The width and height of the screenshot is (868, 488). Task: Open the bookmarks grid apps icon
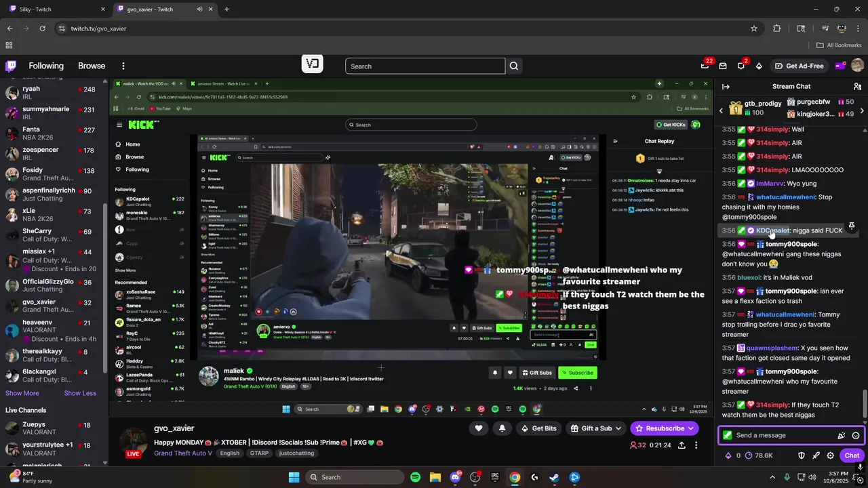click(9, 45)
